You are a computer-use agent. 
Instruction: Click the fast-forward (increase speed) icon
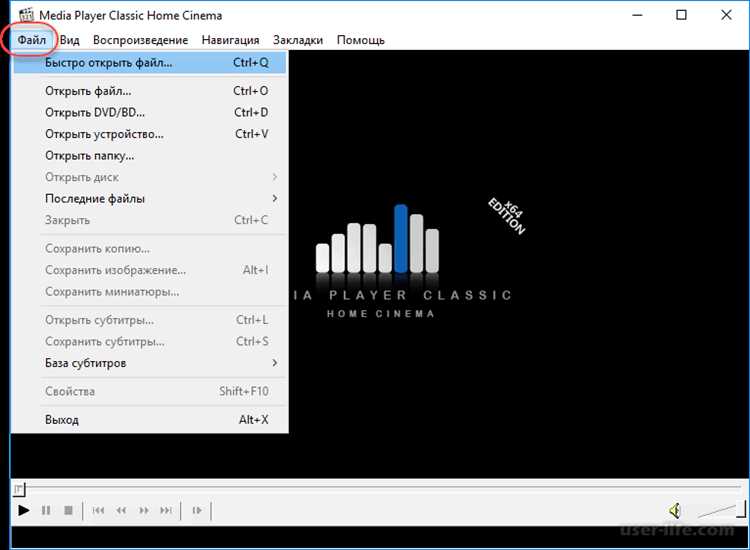pyautogui.click(x=143, y=510)
